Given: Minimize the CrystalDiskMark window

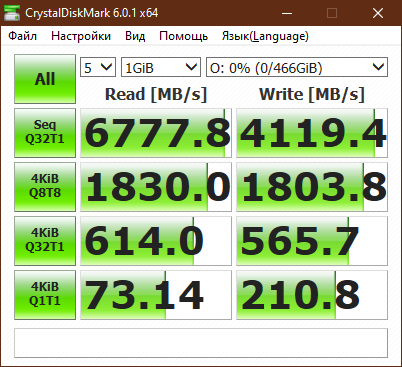Looking at the screenshot, I should 287,13.
